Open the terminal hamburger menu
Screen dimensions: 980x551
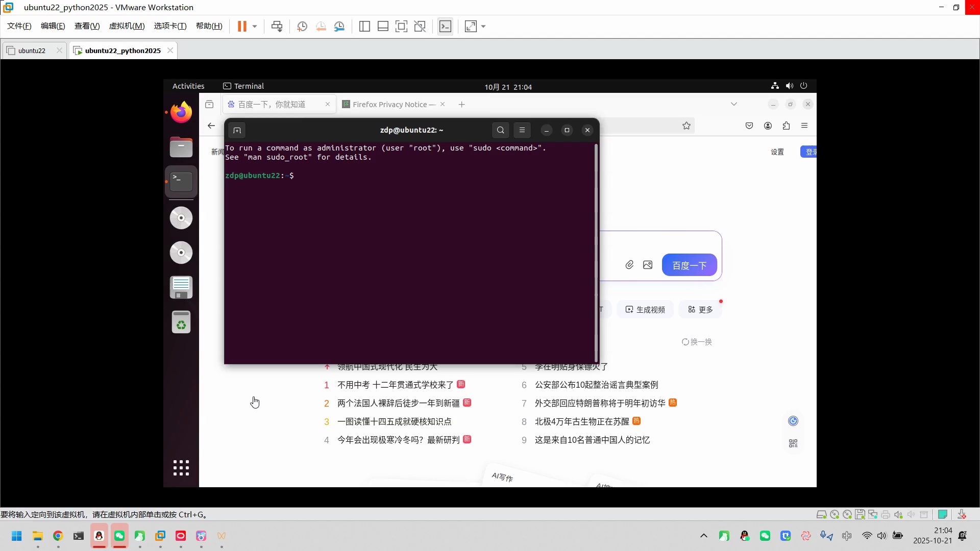point(522,130)
